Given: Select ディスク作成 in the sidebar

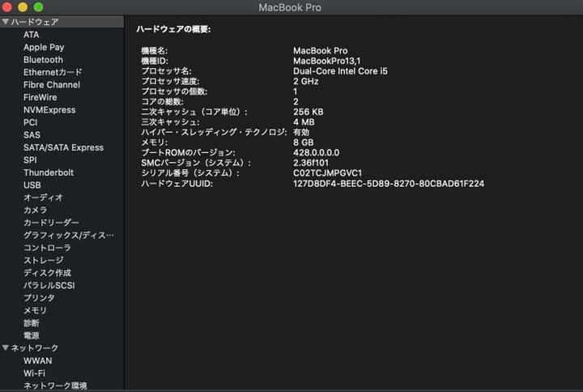Looking at the screenshot, I should pos(47,273).
